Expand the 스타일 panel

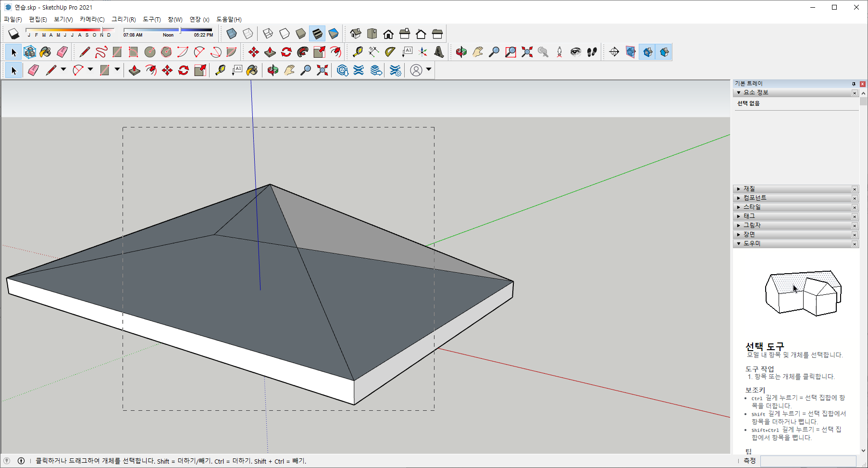(x=739, y=207)
